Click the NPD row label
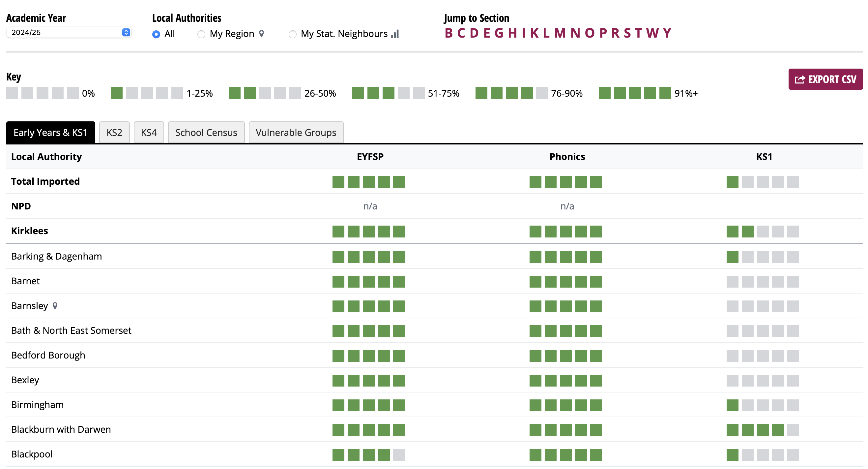Screen dimensions: 868x469 click(x=21, y=206)
